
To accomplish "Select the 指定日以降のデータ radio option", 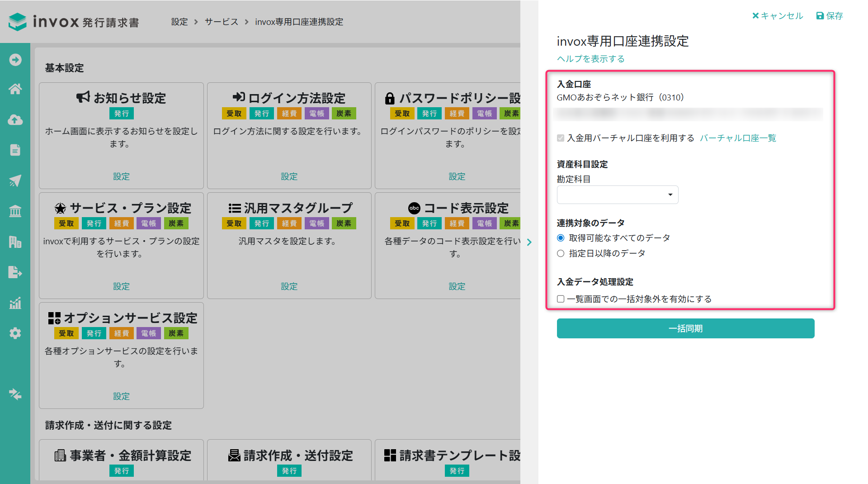I will 561,253.
